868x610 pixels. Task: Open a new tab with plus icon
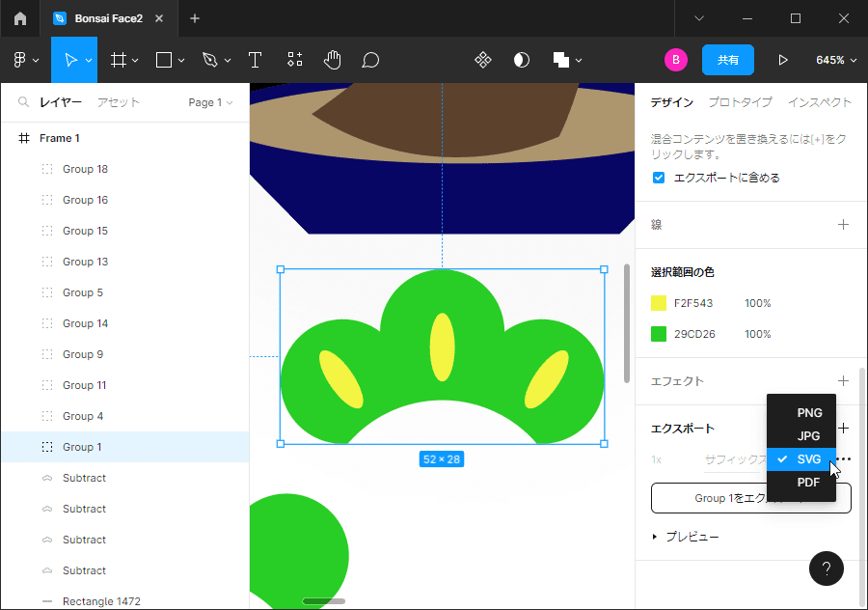194,18
